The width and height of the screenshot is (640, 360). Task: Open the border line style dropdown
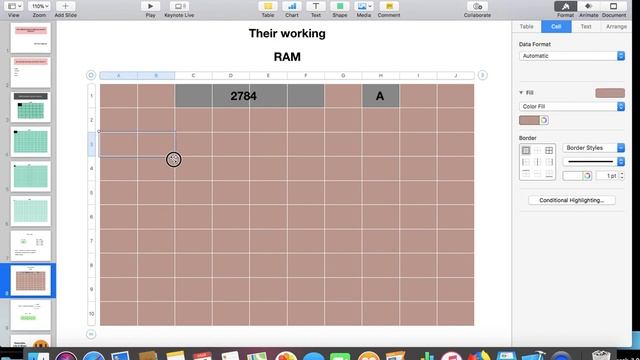click(593, 162)
